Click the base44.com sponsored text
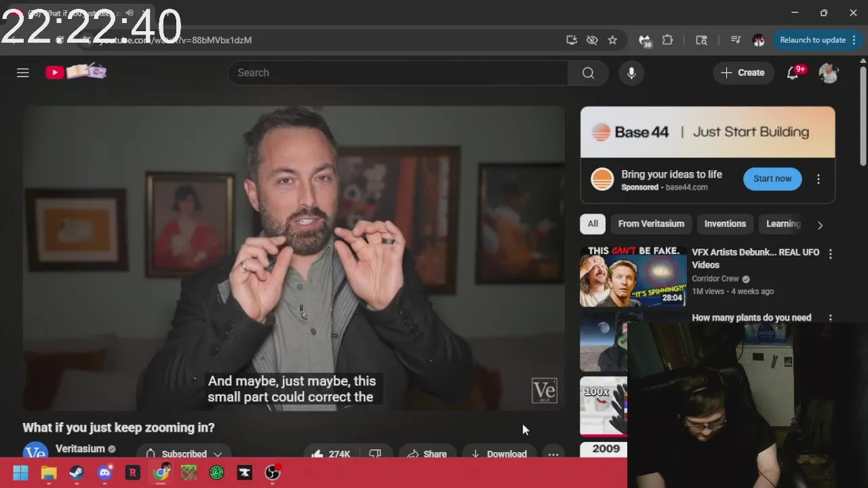Viewport: 868px width, 488px height. point(686,187)
